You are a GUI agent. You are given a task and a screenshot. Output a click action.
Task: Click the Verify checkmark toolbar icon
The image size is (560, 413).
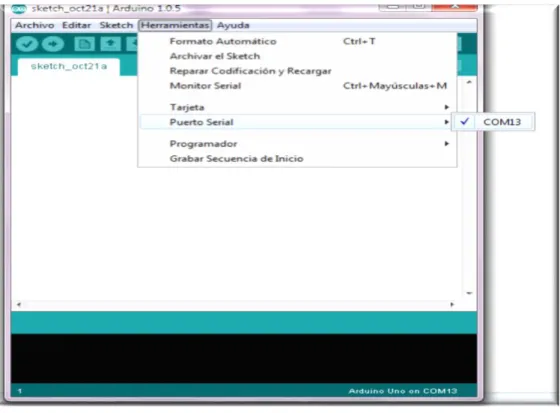27,44
